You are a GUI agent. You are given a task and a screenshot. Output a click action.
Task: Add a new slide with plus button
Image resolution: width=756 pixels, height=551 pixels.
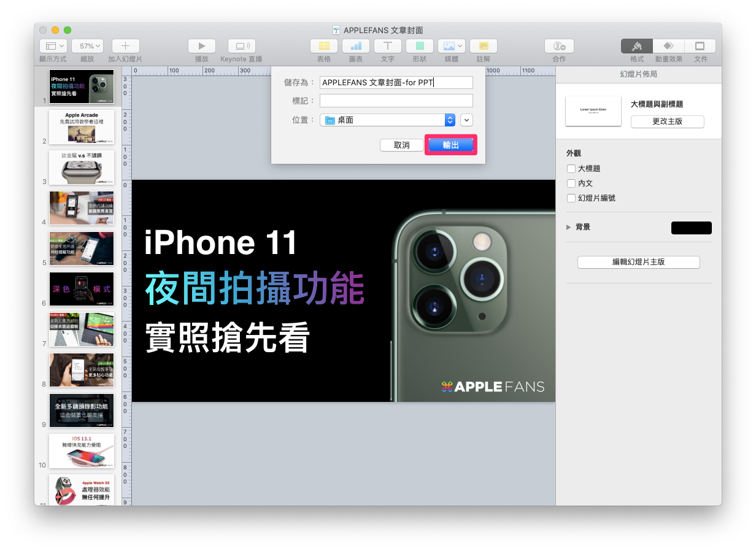(x=125, y=46)
